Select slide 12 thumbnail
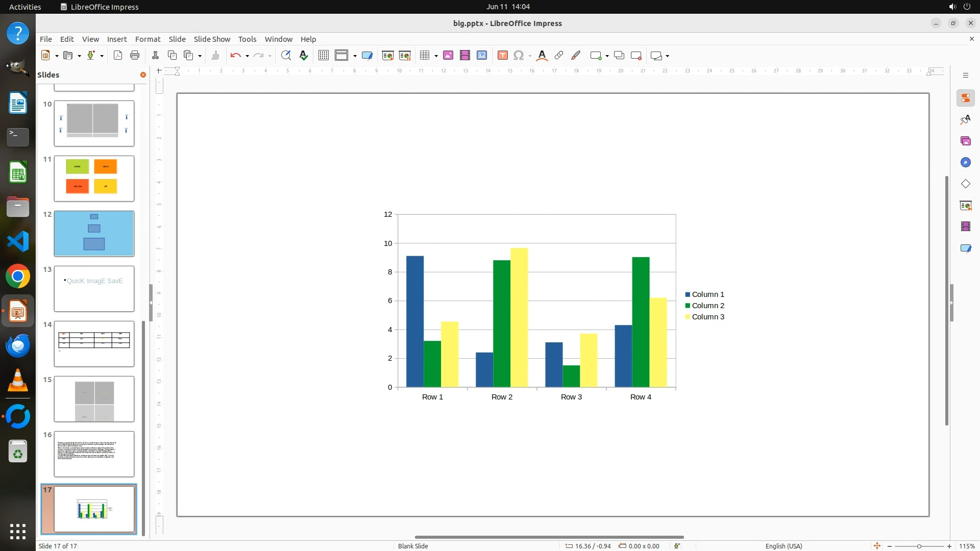The height and width of the screenshot is (551, 980). pos(94,234)
